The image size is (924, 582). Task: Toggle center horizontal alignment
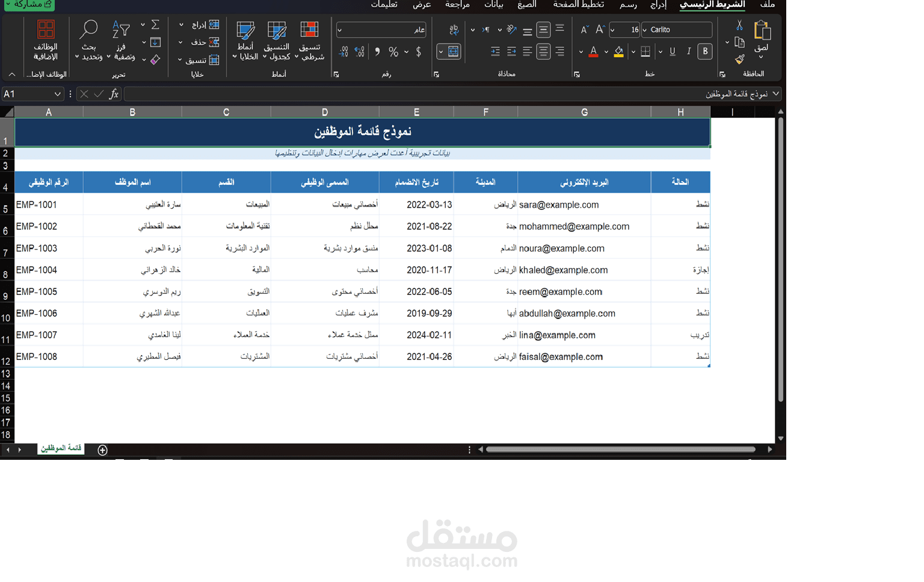pyautogui.click(x=543, y=52)
